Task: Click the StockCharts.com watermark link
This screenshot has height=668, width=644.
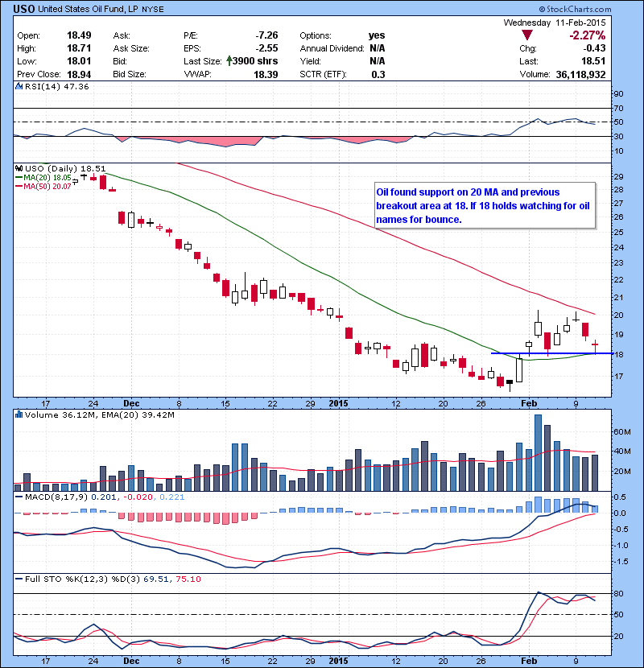Action: click(x=575, y=9)
